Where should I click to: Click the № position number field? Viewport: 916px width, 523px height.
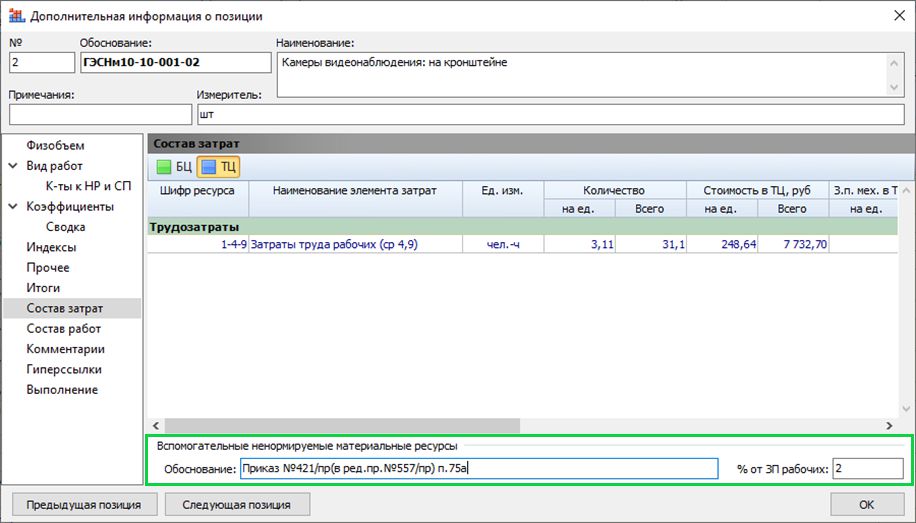(42, 63)
